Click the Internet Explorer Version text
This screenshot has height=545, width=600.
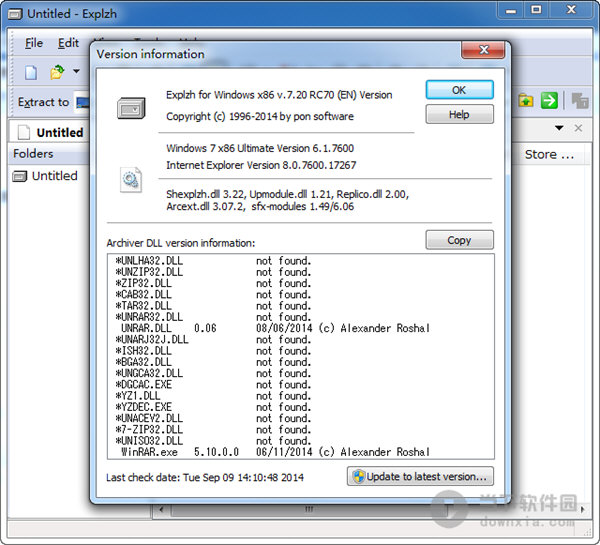click(261, 165)
